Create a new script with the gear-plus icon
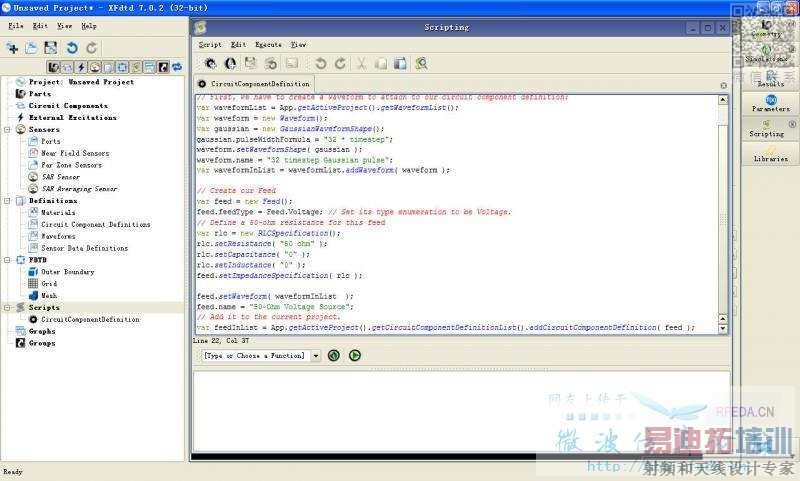The image size is (800, 481). click(x=210, y=64)
